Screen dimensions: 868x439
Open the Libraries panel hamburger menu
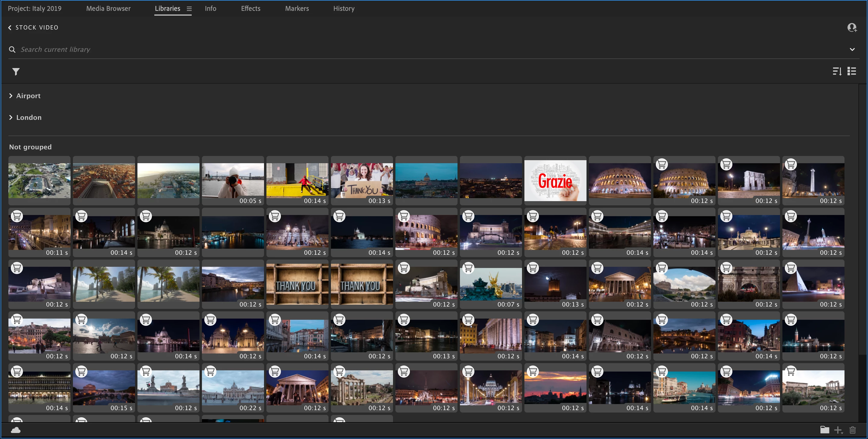(189, 9)
